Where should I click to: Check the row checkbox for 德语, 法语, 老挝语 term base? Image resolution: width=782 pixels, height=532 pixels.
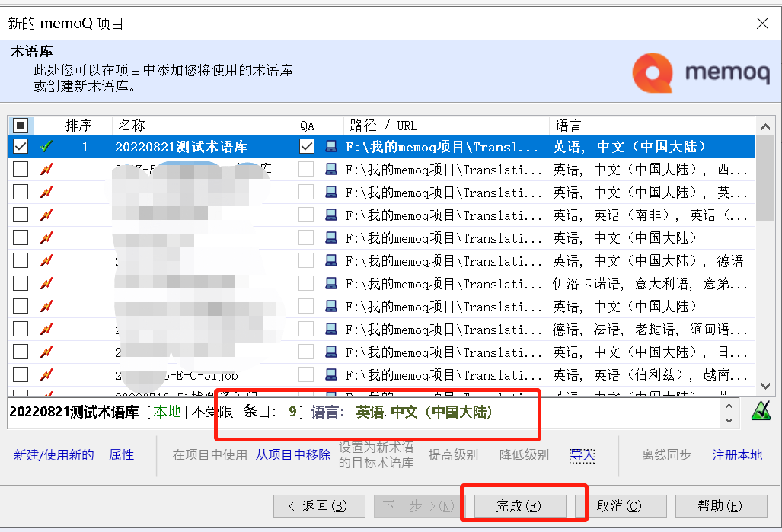(21, 329)
